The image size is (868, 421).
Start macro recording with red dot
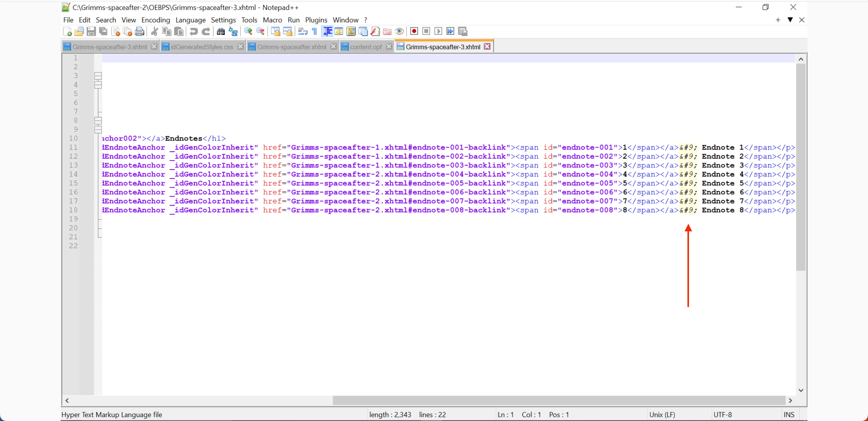click(414, 31)
